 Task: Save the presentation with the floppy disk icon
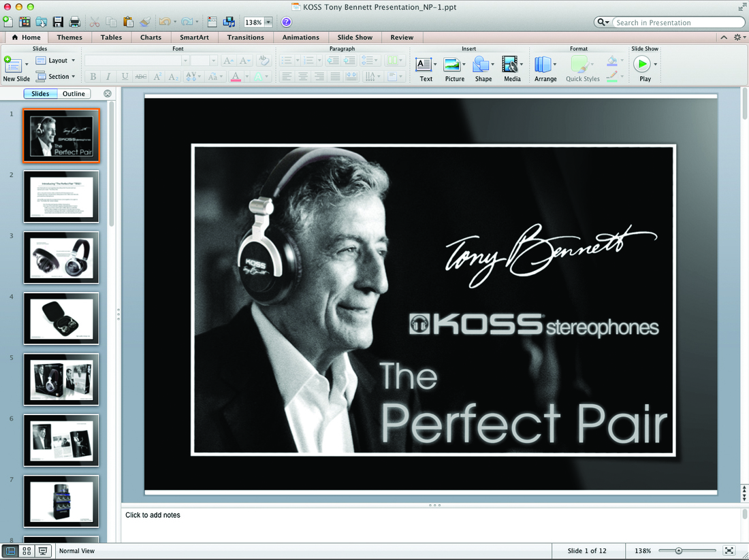(58, 22)
